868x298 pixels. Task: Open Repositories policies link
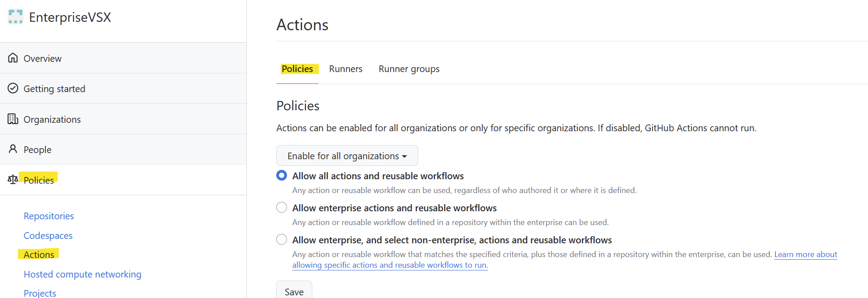pos(49,216)
